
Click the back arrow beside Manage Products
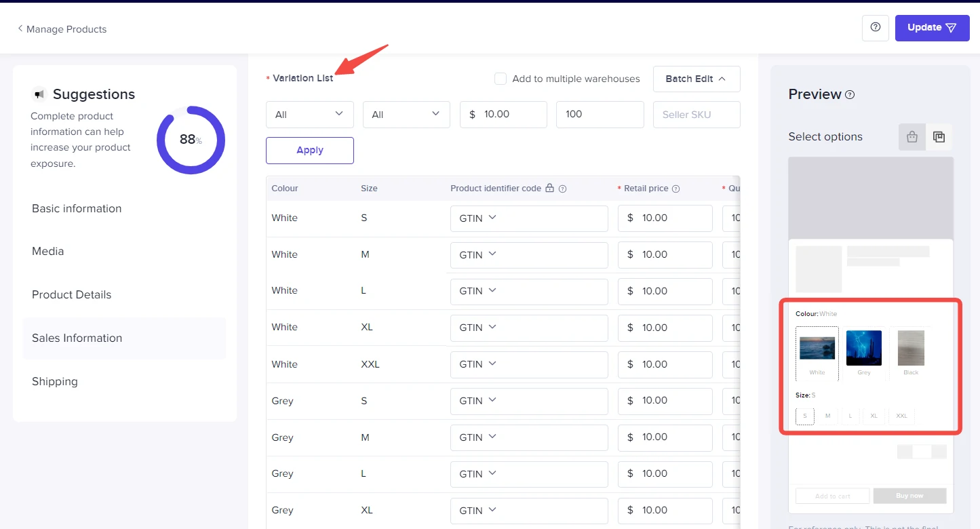(x=20, y=29)
